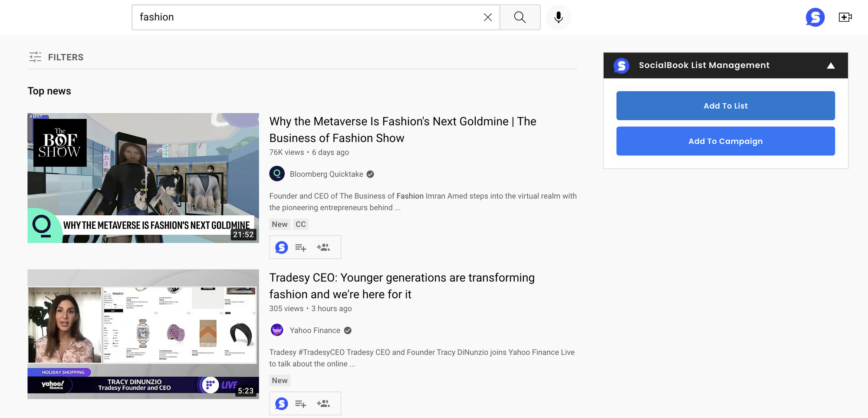
Task: Click the Add To List button
Action: tap(726, 105)
